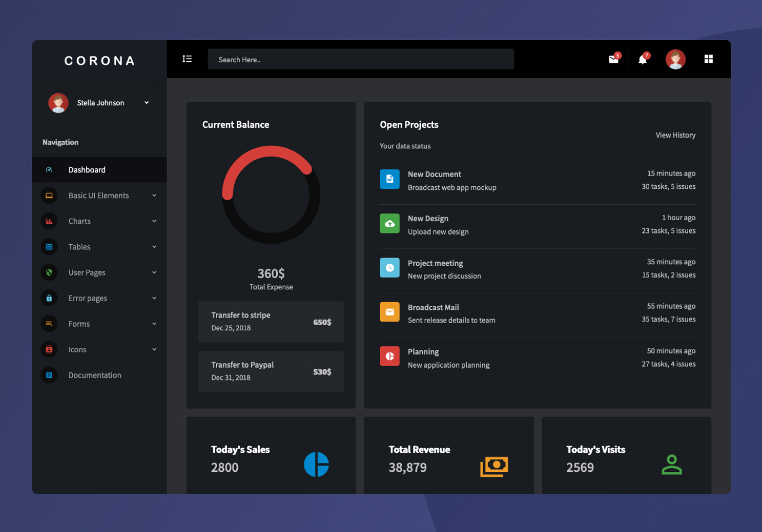Click the Transfer to stripe entry
The height and width of the screenshot is (532, 762).
271,322
